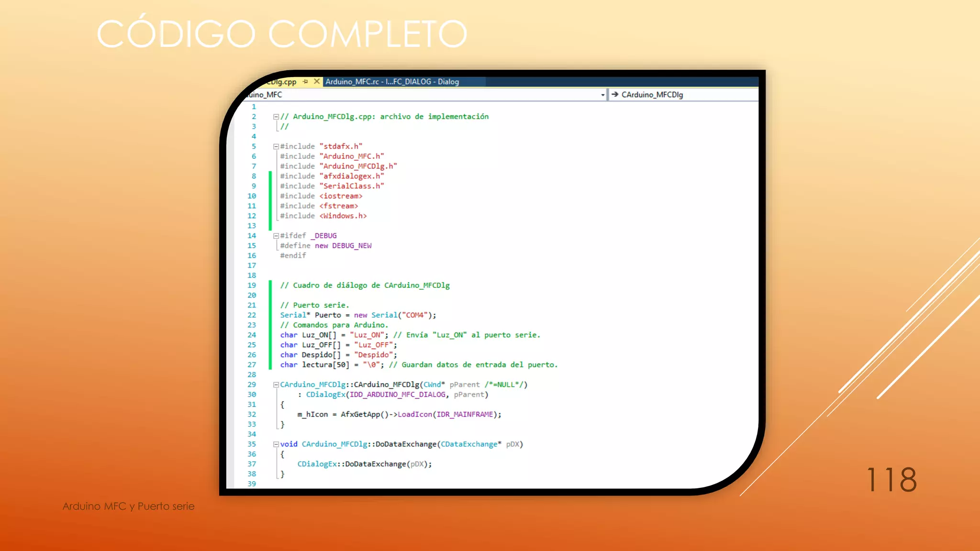Click 'Serial* Puerto = new Serial("COM4");' line
Image resolution: width=980 pixels, height=551 pixels.
click(x=358, y=315)
